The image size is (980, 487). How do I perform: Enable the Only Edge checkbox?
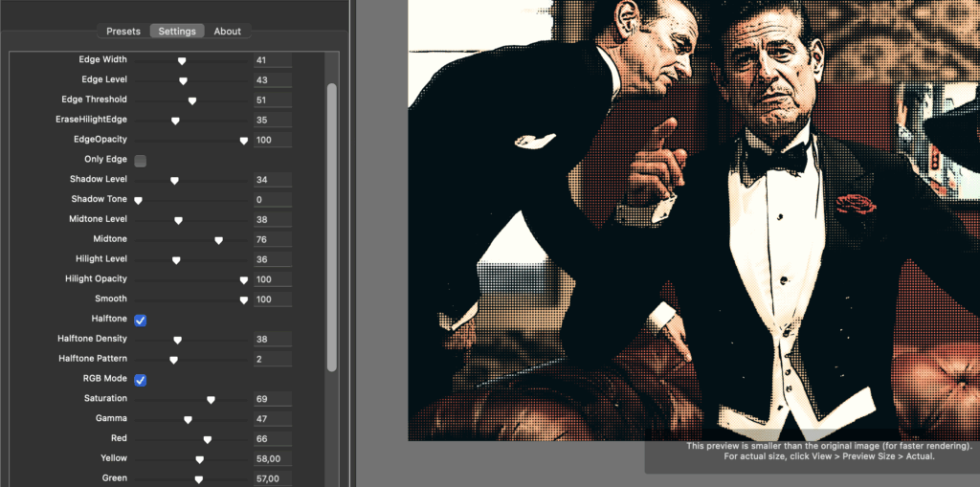pos(141,160)
